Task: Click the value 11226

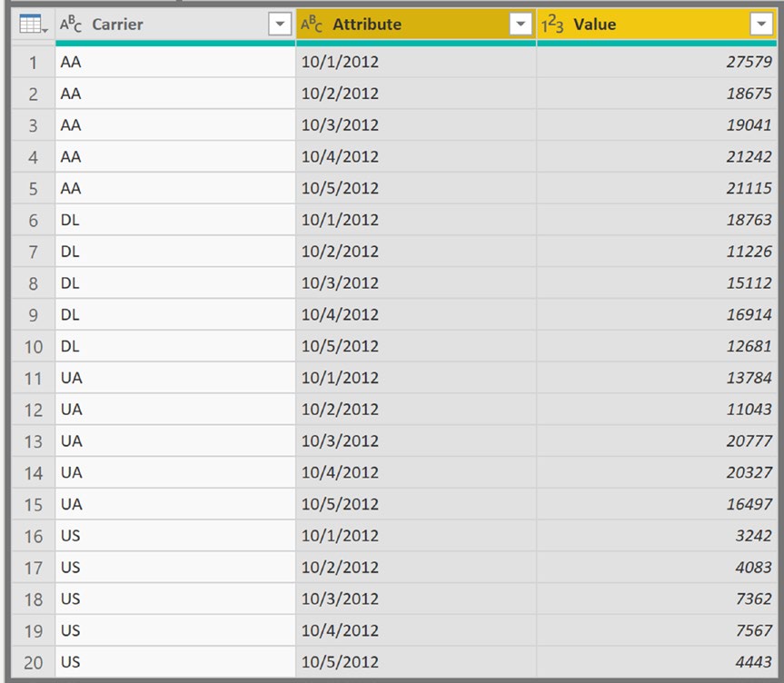Action: tap(657, 252)
